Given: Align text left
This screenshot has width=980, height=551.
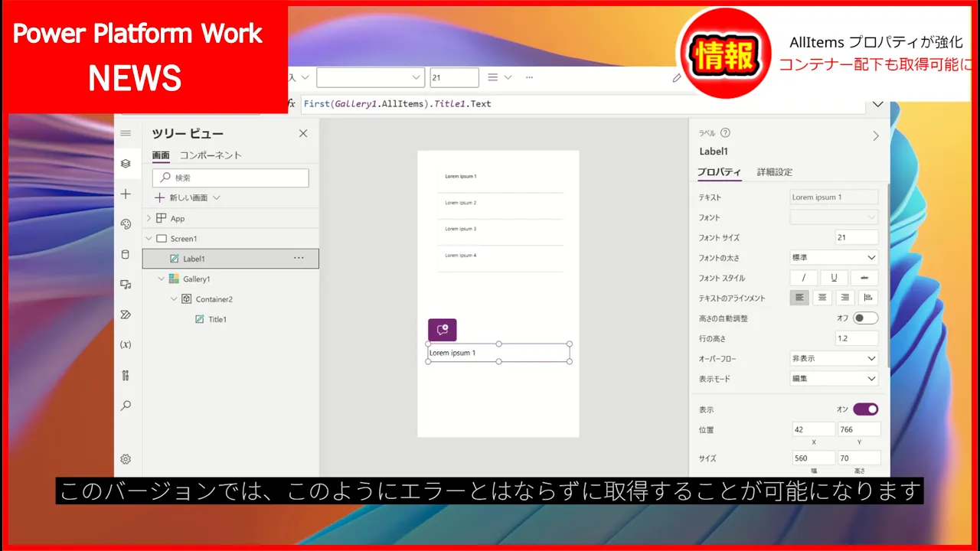Looking at the screenshot, I should click(x=799, y=298).
